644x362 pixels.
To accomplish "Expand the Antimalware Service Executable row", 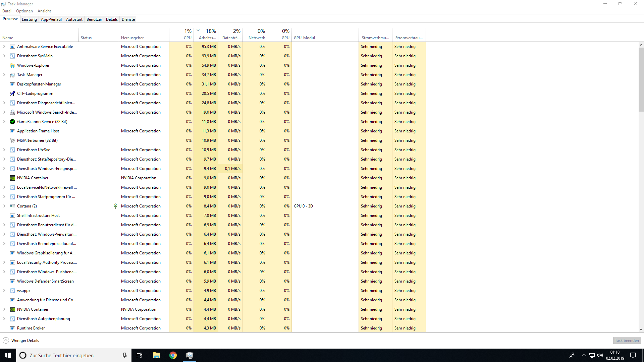I will click(4, 47).
